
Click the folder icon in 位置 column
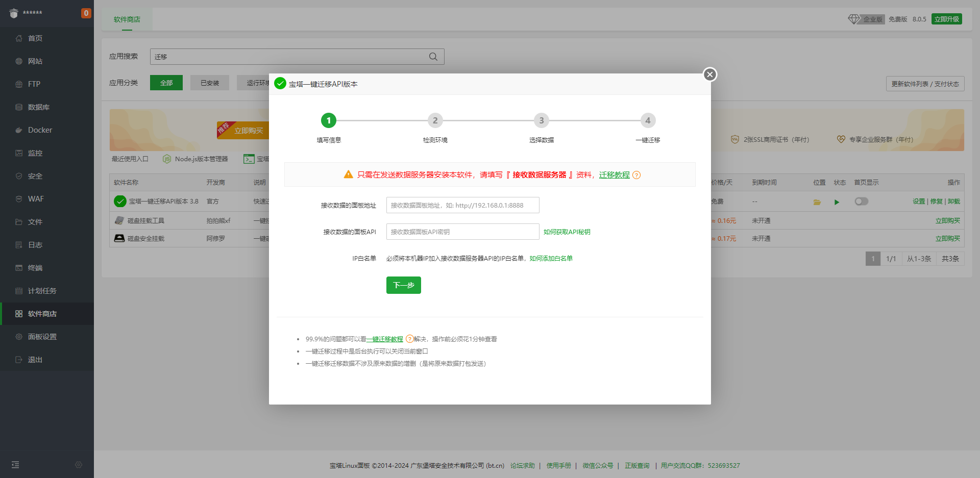(x=817, y=202)
